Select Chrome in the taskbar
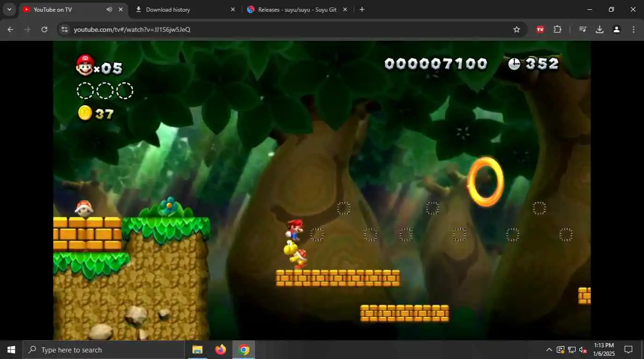 (244, 350)
